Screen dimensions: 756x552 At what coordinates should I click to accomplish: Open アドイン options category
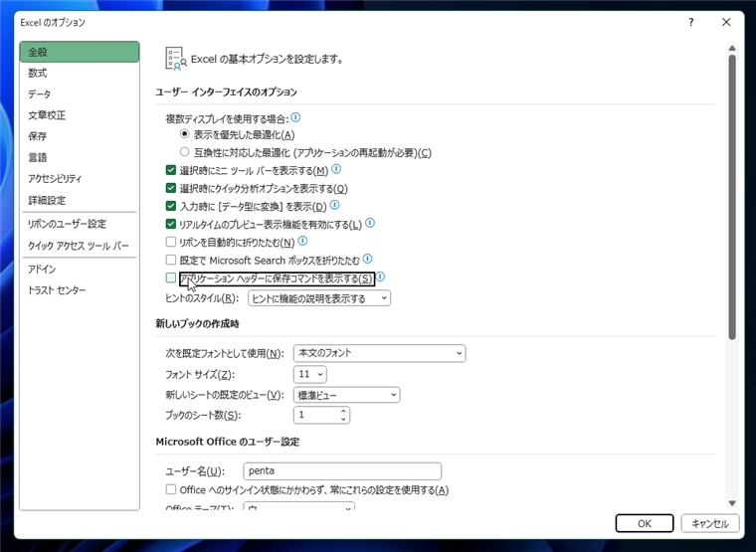pyautogui.click(x=80, y=269)
